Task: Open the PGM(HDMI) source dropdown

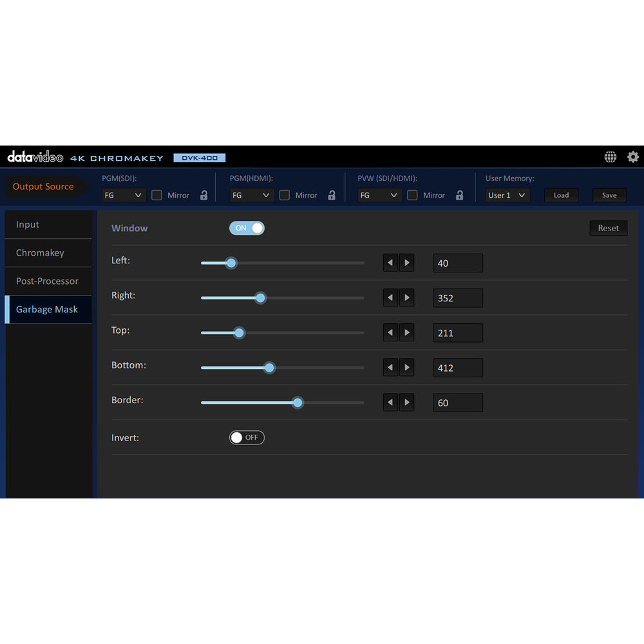Action: [251, 195]
